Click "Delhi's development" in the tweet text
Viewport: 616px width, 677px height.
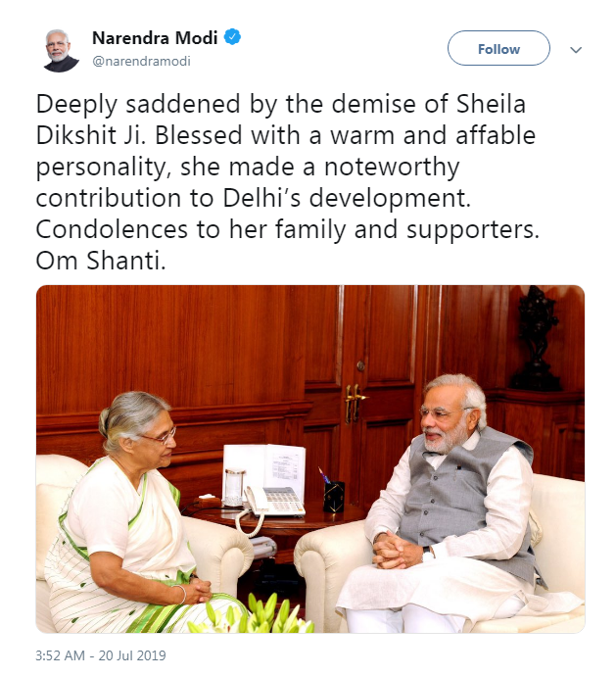click(x=347, y=198)
